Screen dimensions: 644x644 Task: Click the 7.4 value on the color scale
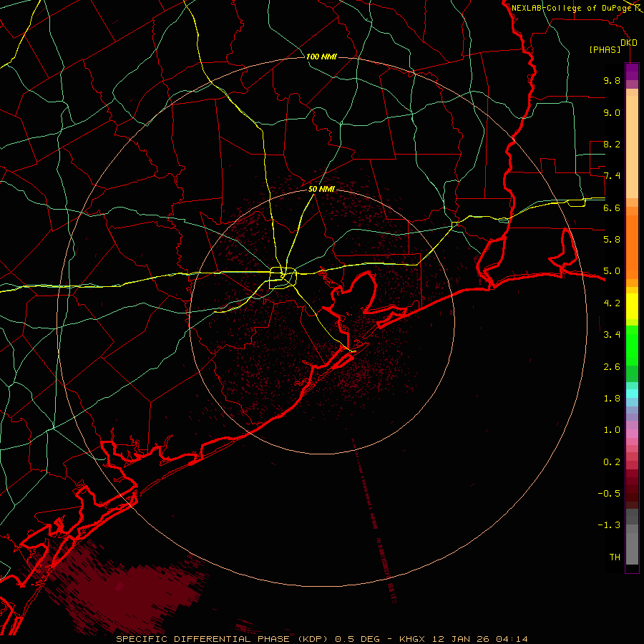[x=612, y=176]
